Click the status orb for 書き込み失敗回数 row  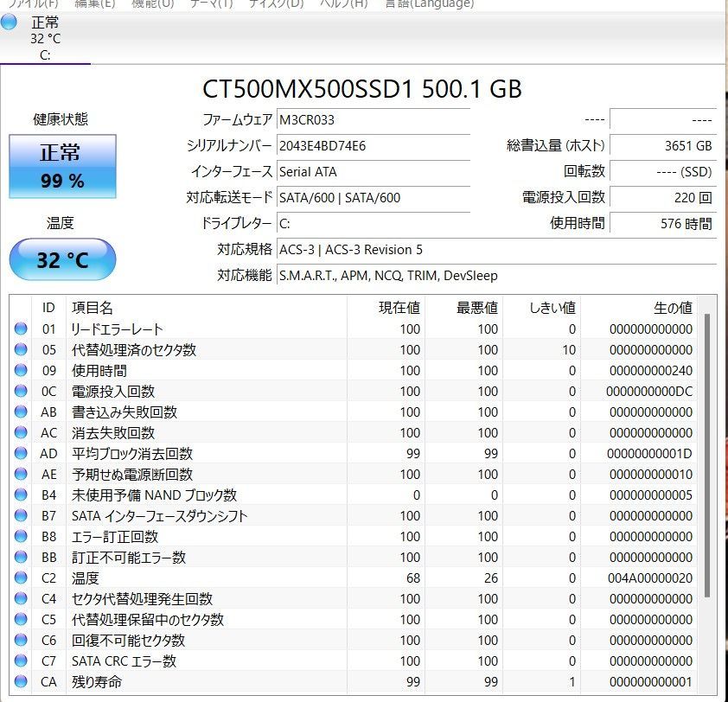point(21,412)
